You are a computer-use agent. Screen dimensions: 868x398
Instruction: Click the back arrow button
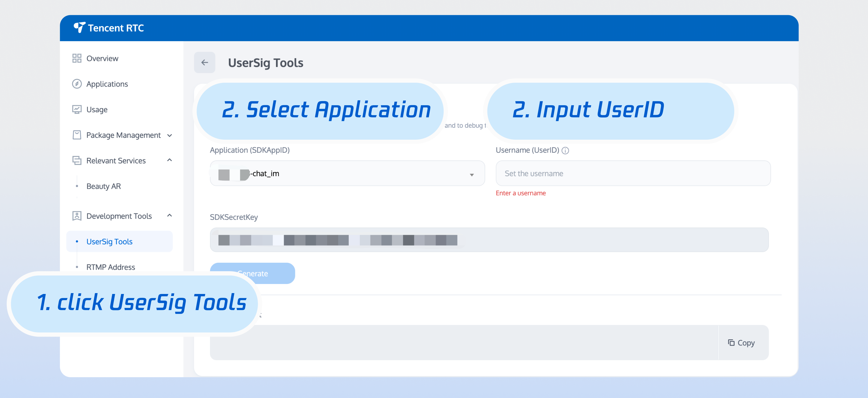204,63
